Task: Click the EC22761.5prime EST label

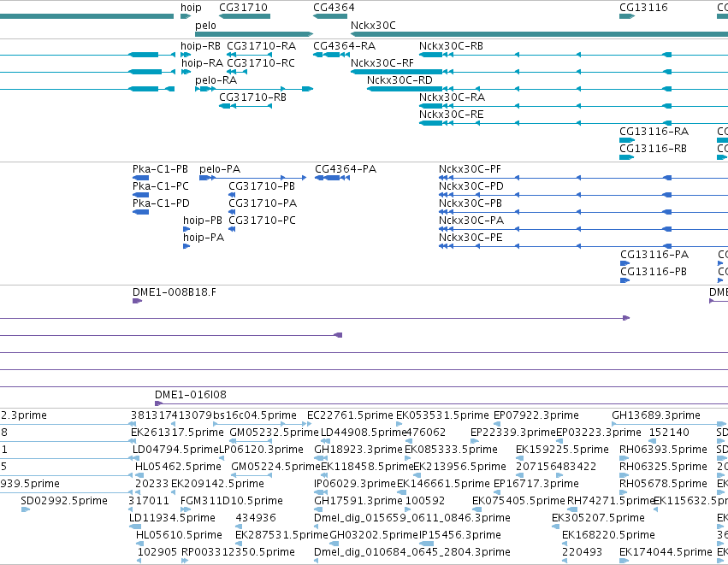Action: 350,415
